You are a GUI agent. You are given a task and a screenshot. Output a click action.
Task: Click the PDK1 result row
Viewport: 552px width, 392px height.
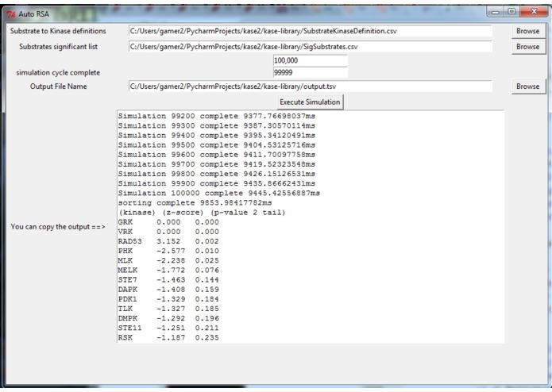(x=168, y=299)
